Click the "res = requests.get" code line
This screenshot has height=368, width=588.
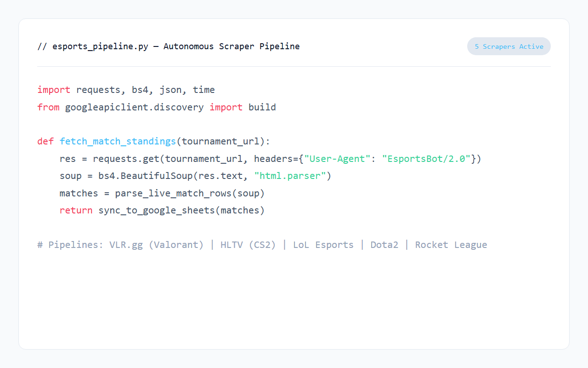(271, 159)
